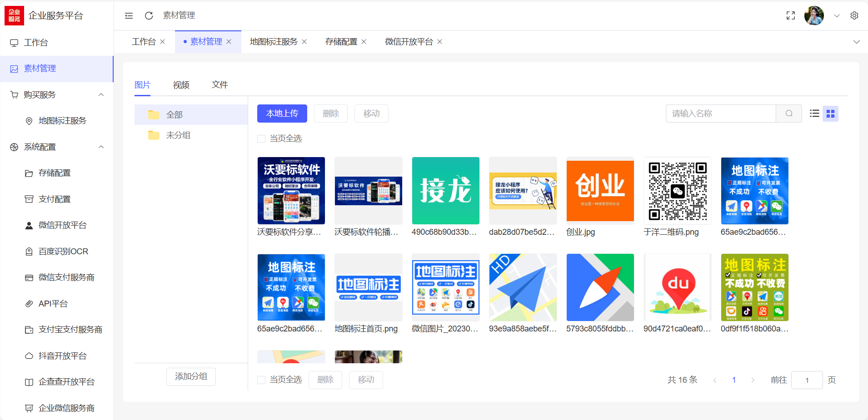Click the 支付配置 icon

coord(29,199)
